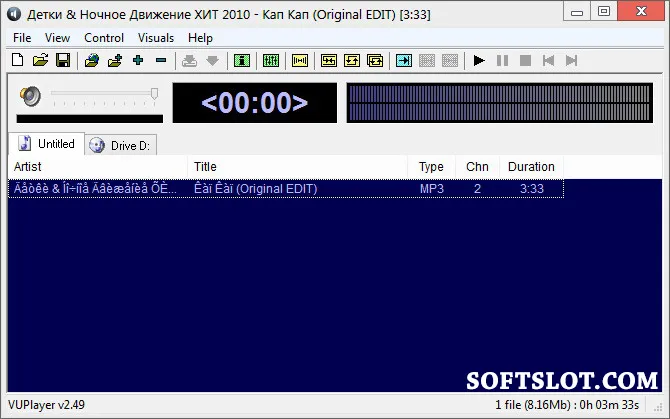Click the New Playlist blank-page icon

[x=18, y=60]
